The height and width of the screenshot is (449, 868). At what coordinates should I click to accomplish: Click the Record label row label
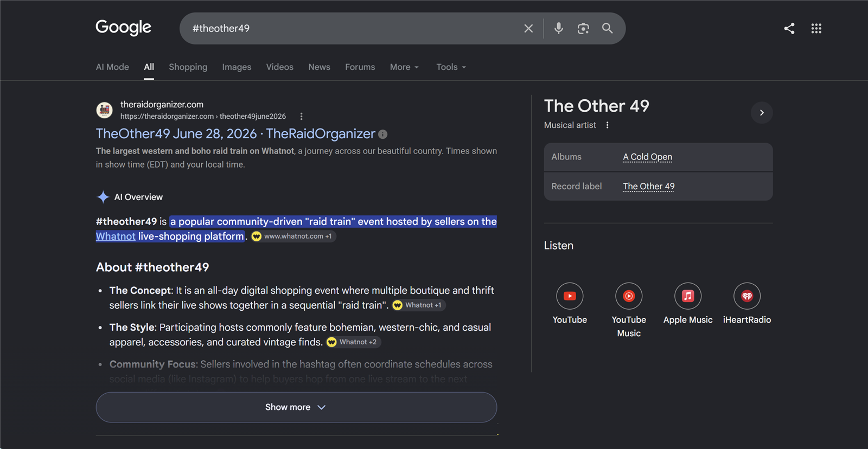tap(577, 187)
